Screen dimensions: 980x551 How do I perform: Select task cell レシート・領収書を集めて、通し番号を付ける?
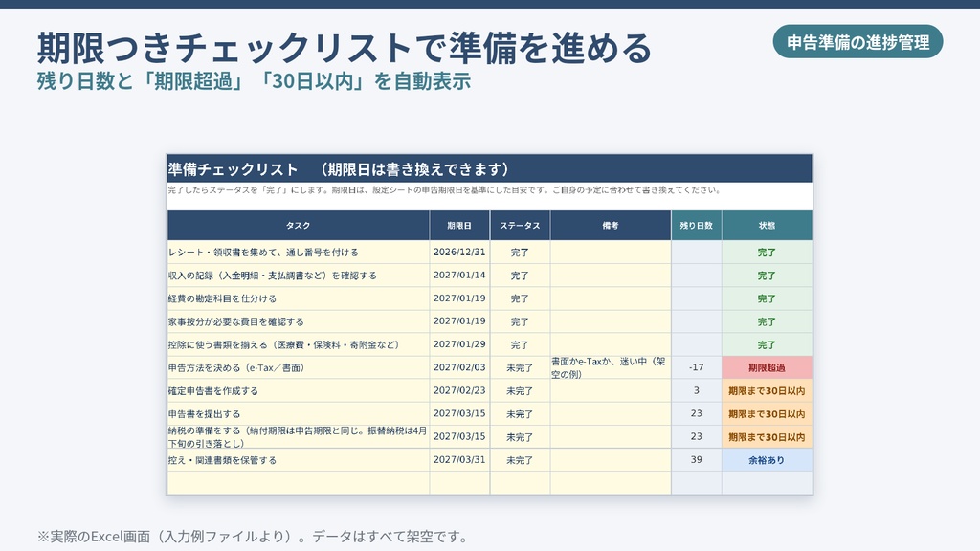coord(299,253)
